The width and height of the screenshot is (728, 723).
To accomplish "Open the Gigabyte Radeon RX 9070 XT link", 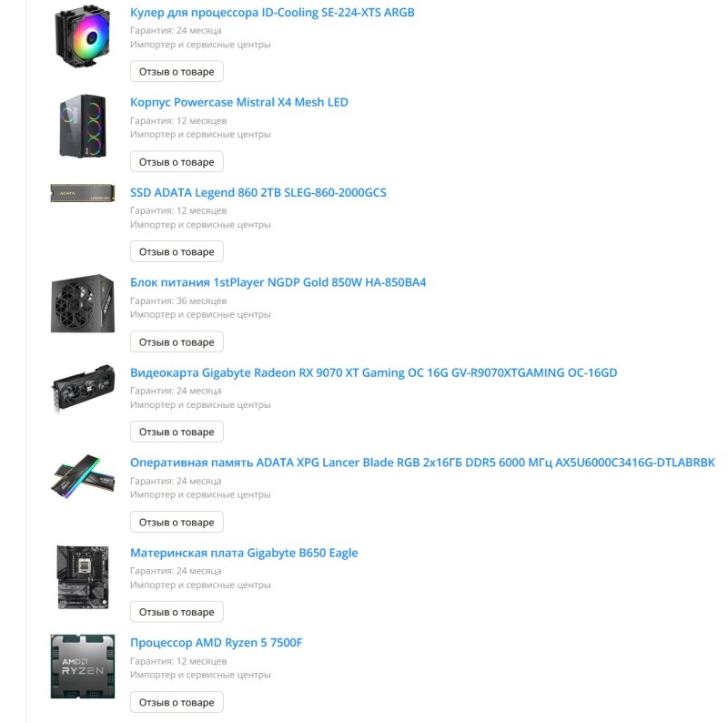I will tap(374, 372).
